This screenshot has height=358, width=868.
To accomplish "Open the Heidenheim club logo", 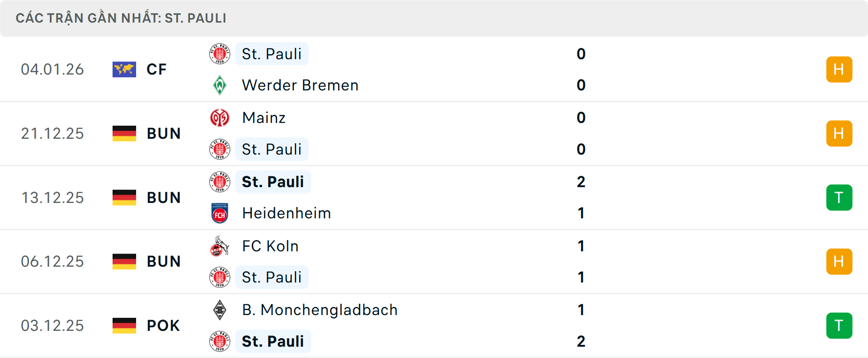I will pos(220,213).
